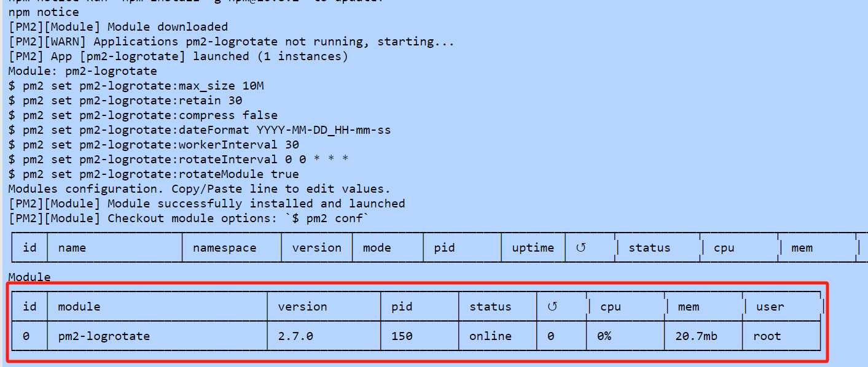Click the version value "2.7.0"

coord(296,336)
